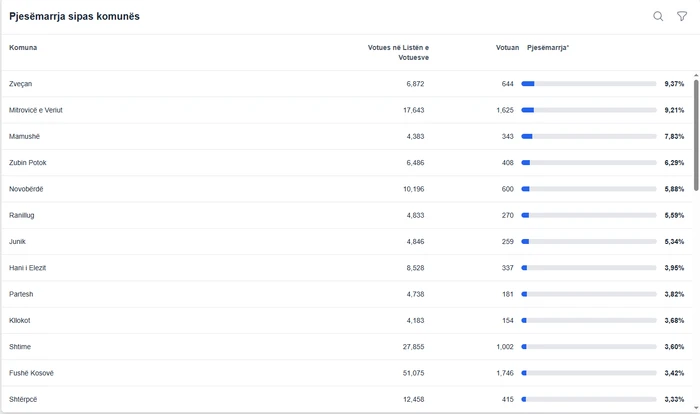Viewport: 700px width, 414px height.
Task: Click the Junik municipality name
Action: [18, 241]
